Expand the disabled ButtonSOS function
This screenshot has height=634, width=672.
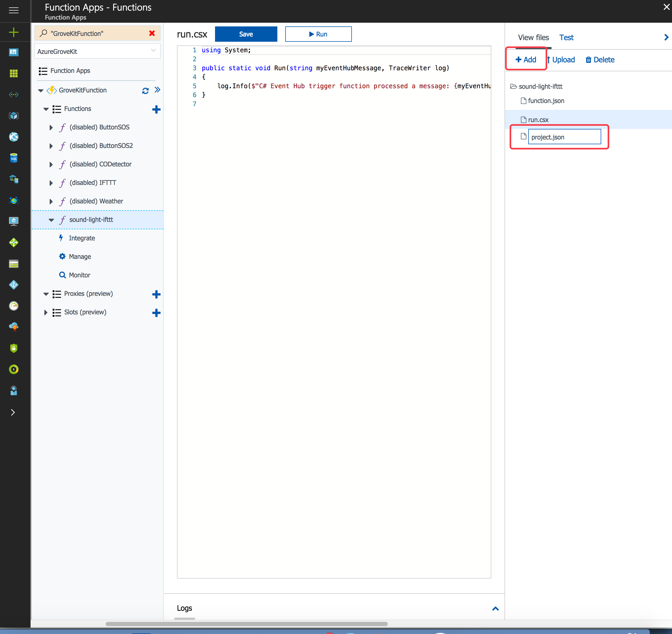[51, 128]
